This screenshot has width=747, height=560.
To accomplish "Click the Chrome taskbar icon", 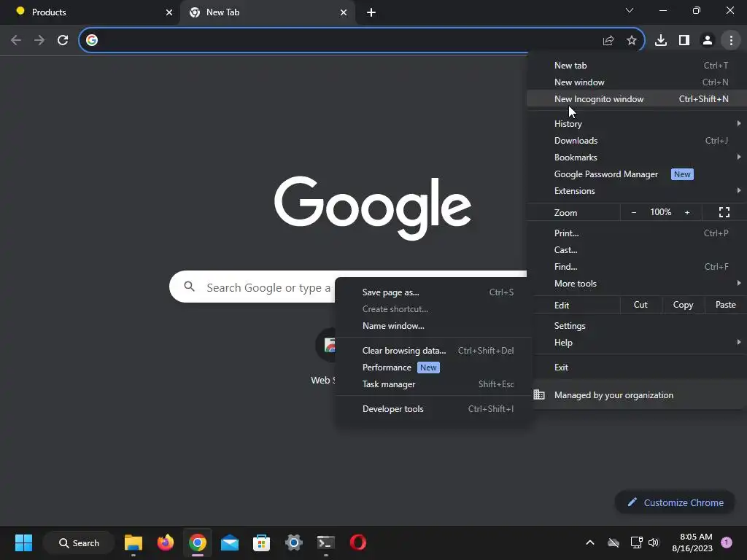I will pos(197,542).
